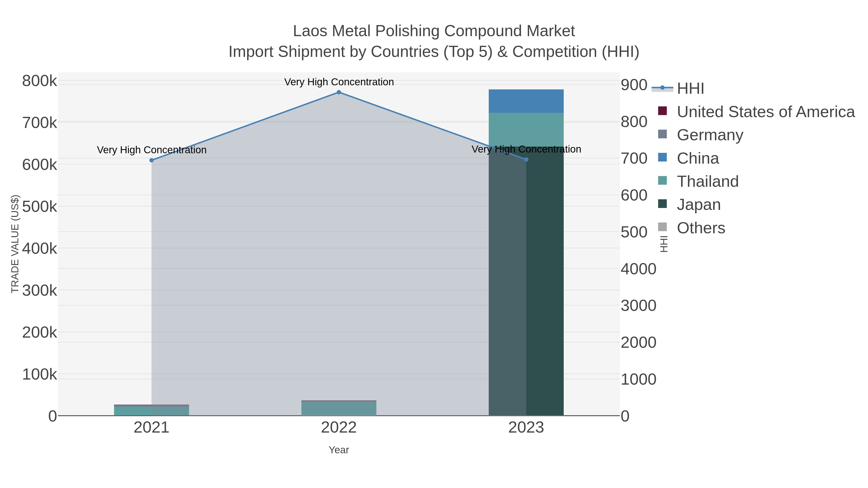Click the Thailand segment of 2023 bar
The width and height of the screenshot is (868, 488).
(526, 130)
